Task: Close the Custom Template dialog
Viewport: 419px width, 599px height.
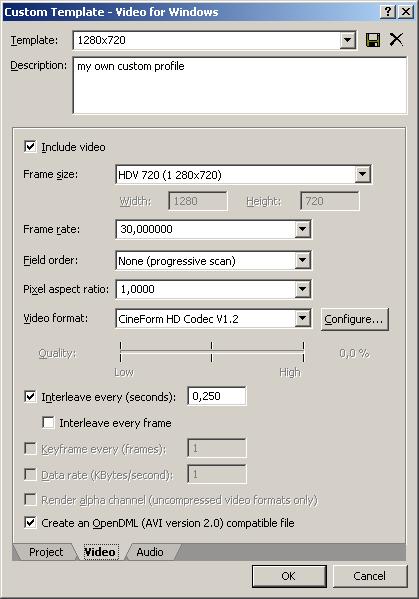Action: 406,12
